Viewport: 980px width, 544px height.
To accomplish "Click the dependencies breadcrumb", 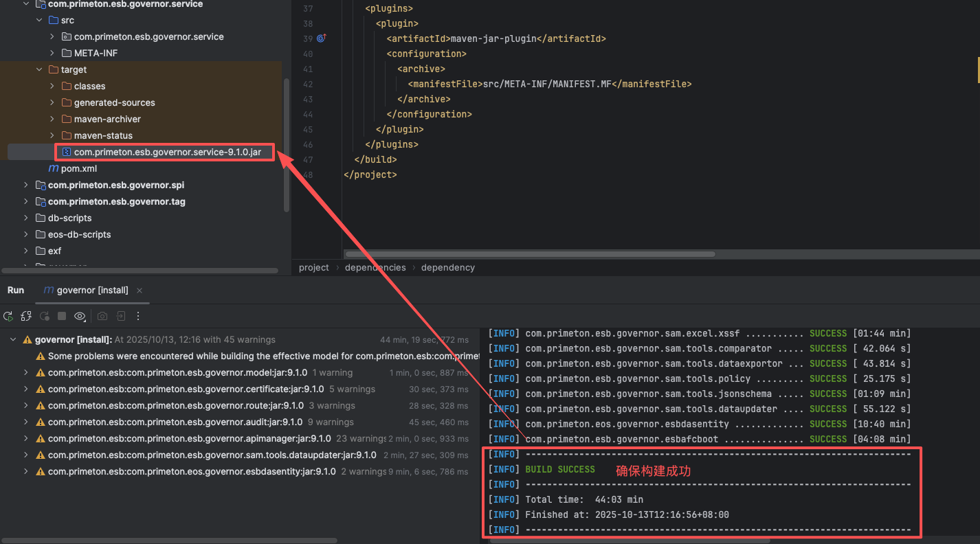I will pyautogui.click(x=375, y=267).
